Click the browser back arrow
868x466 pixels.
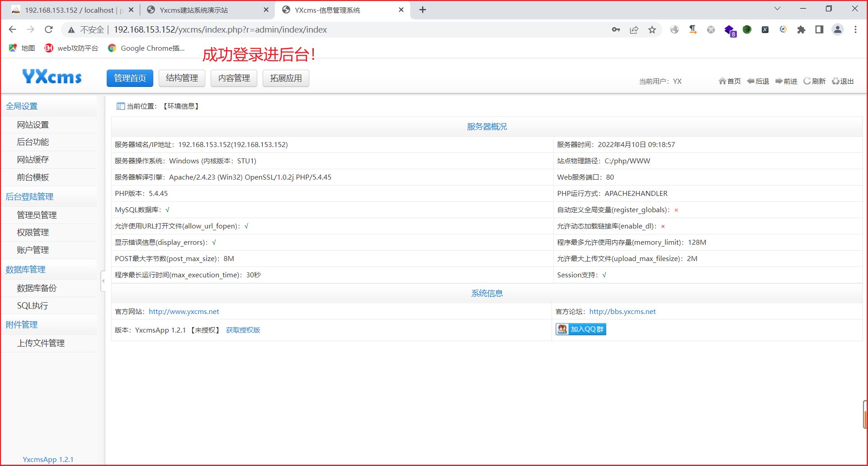click(12, 29)
